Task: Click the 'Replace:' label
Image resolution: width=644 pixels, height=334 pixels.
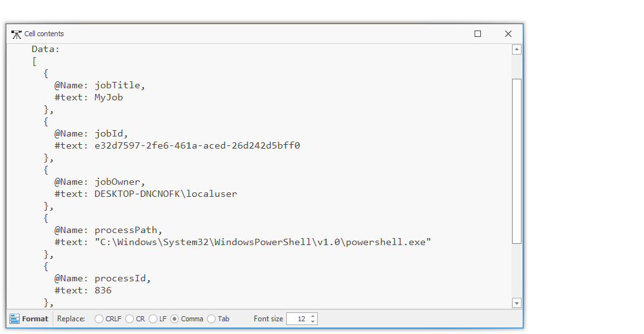Action: pyautogui.click(x=71, y=319)
